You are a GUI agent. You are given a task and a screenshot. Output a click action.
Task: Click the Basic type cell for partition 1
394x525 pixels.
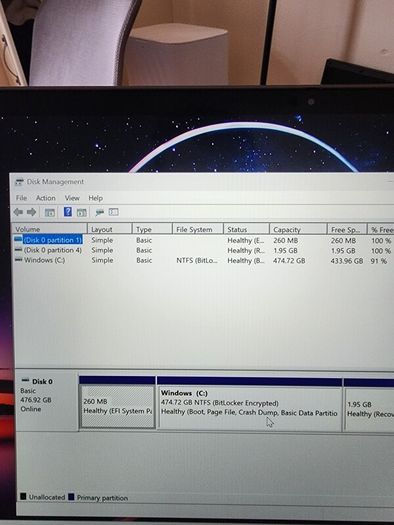tap(144, 240)
